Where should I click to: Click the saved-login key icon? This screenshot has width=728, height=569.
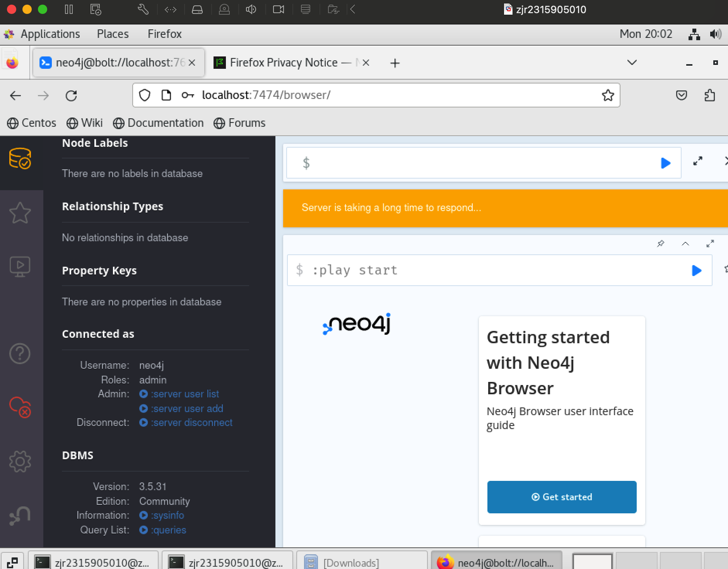tap(188, 95)
